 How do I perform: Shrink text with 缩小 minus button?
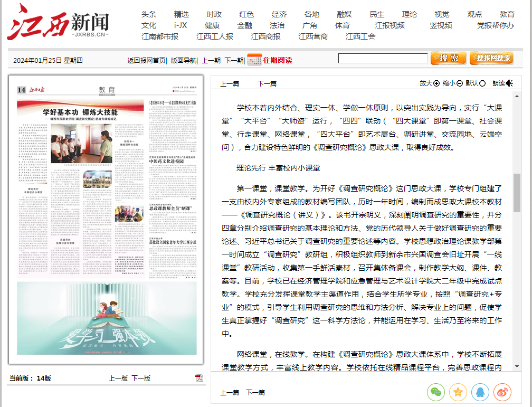[460, 83]
